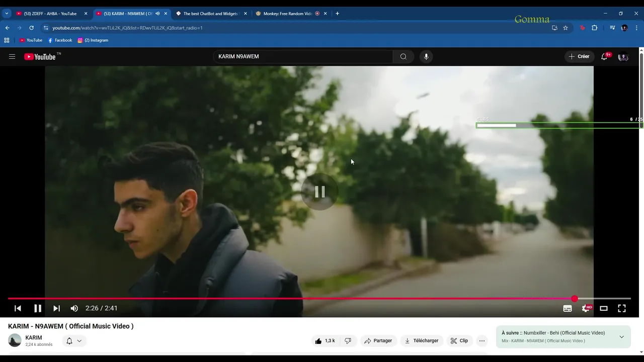The image size is (644, 362).
Task: Like the video with thumbs up
Action: pyautogui.click(x=325, y=341)
